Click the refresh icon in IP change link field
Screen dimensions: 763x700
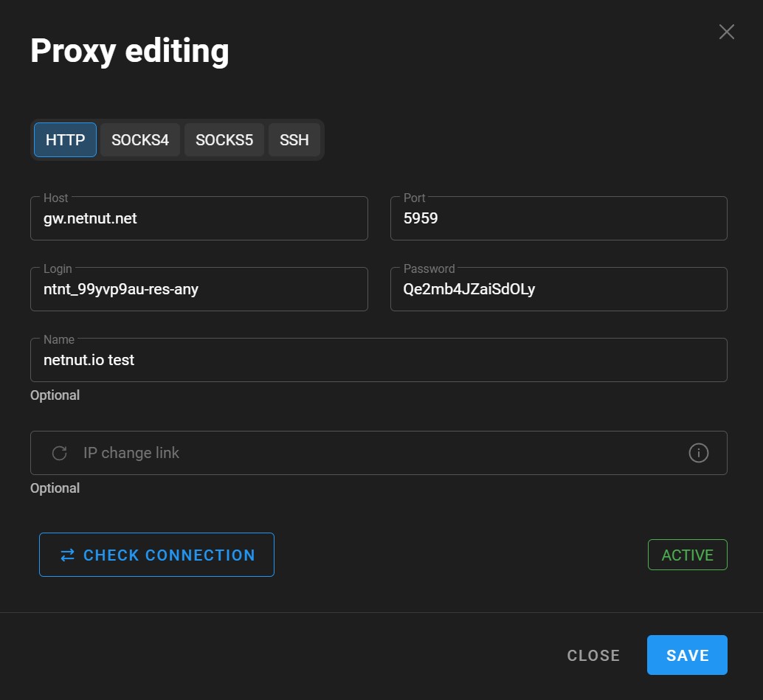tap(58, 452)
